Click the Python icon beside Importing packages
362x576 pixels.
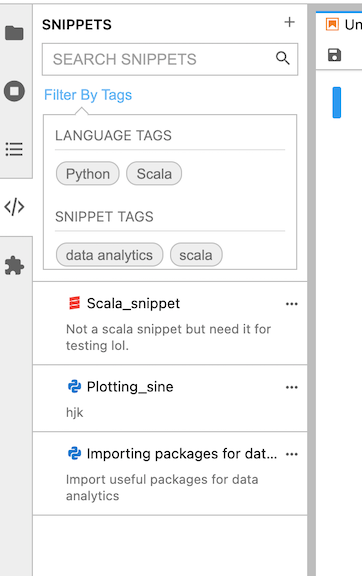pos(75,454)
